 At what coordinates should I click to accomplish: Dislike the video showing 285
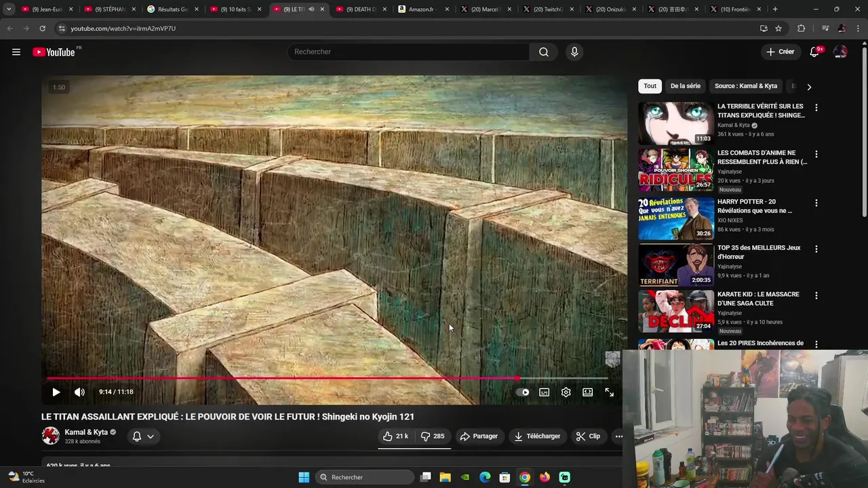click(x=432, y=436)
